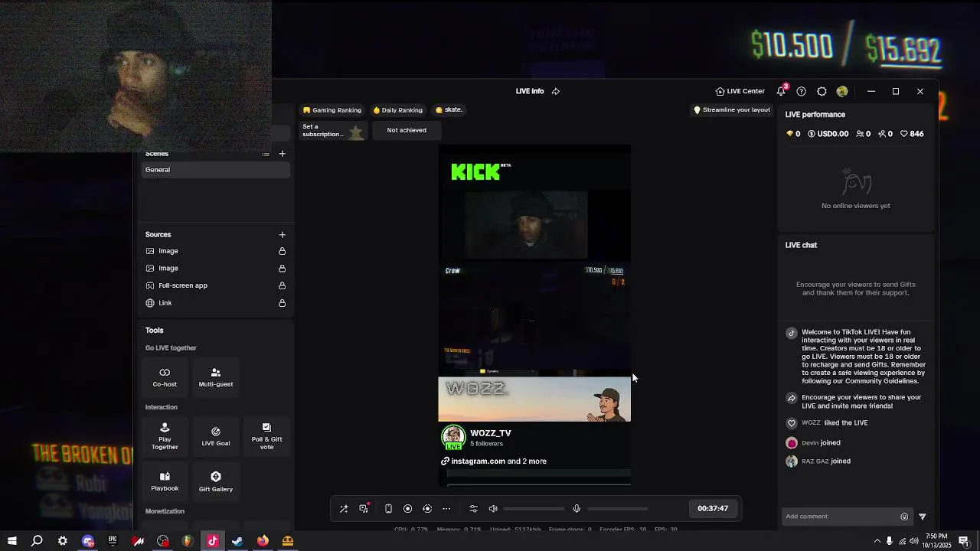Image resolution: width=980 pixels, height=551 pixels.
Task: Mute the speaker output
Action: (x=493, y=509)
